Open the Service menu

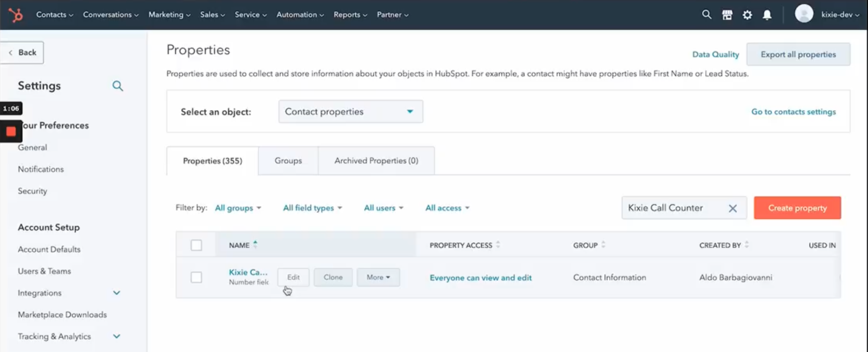click(x=251, y=15)
